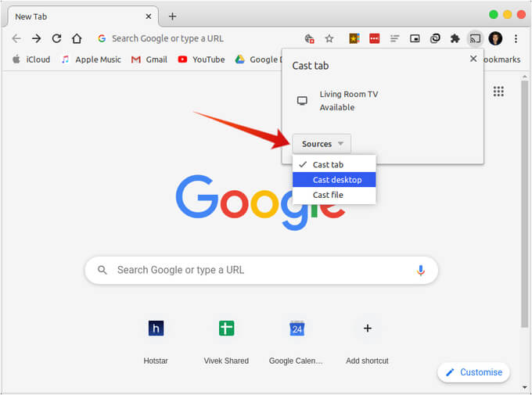Open the translate icon in address bar
This screenshot has width=532, height=395.
309,38
